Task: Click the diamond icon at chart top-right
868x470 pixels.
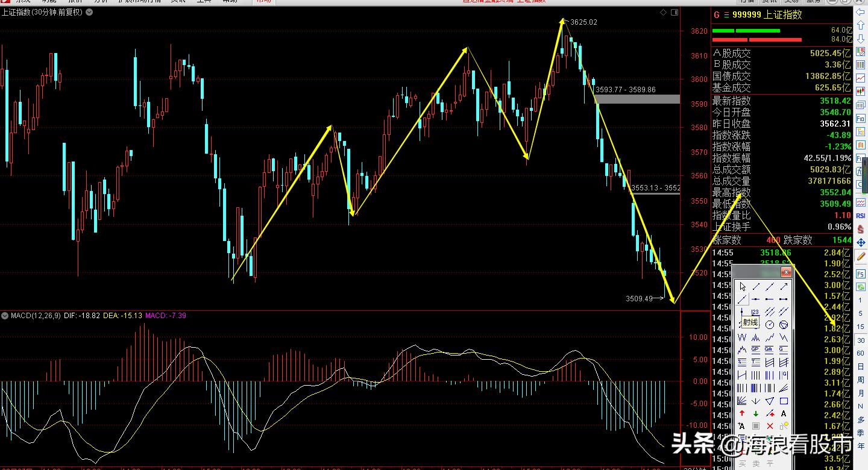Action: click(x=664, y=12)
